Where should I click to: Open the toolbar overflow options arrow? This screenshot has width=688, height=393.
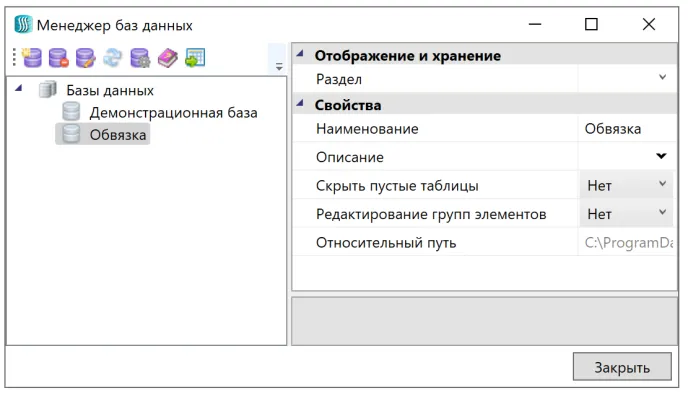(279, 67)
